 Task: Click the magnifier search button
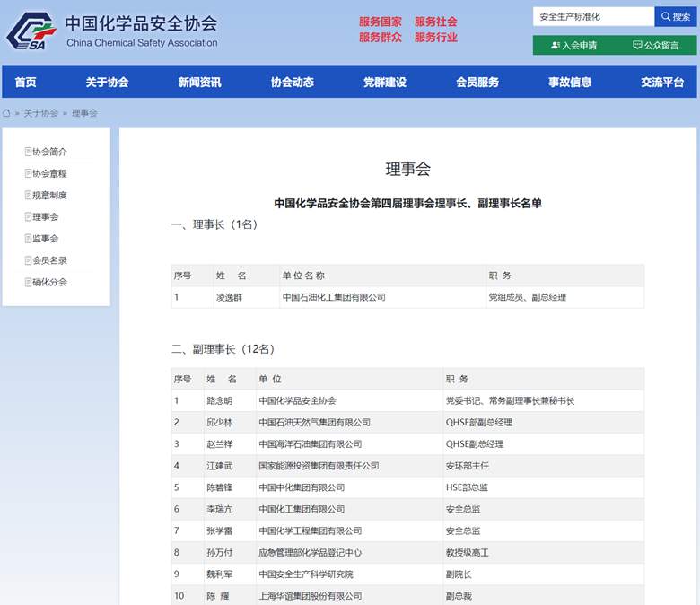tap(675, 17)
